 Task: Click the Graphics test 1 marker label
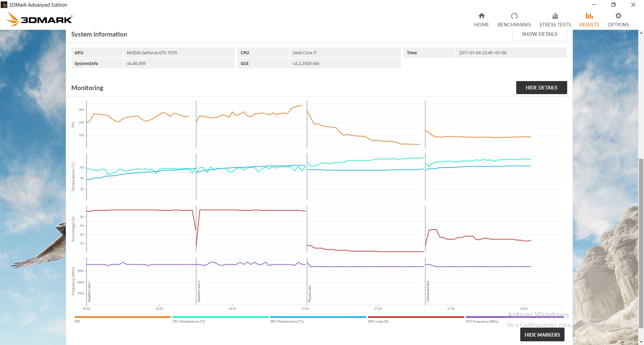pos(89,291)
